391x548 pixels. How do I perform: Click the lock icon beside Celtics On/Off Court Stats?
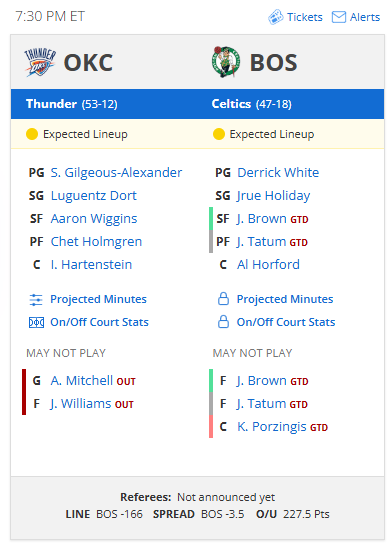tap(223, 322)
